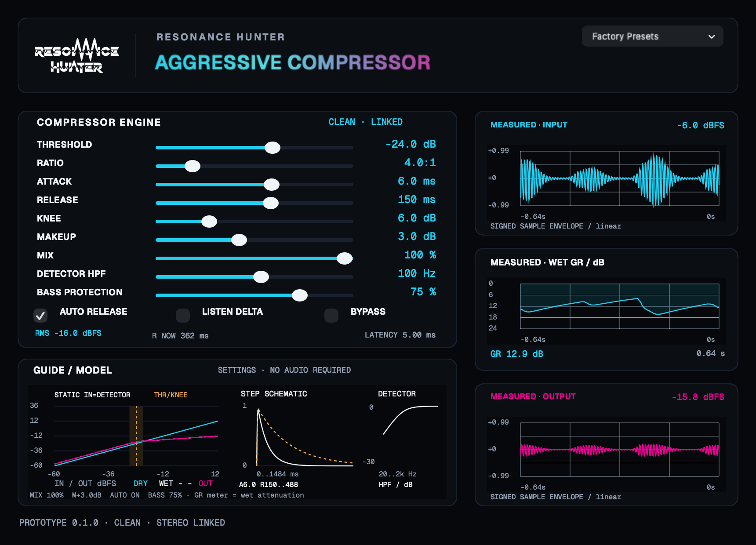Click the Knee slider handle
This screenshot has width=756, height=545.
coord(209,222)
